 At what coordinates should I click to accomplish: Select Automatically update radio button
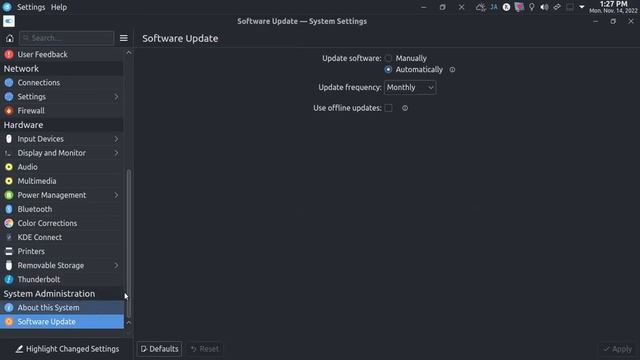tap(388, 70)
